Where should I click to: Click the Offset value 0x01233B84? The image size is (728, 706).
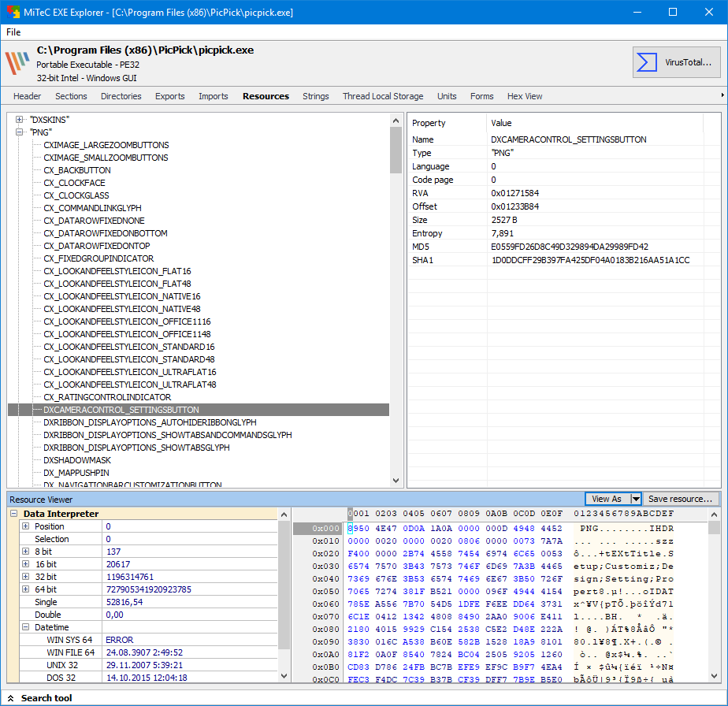click(x=515, y=206)
